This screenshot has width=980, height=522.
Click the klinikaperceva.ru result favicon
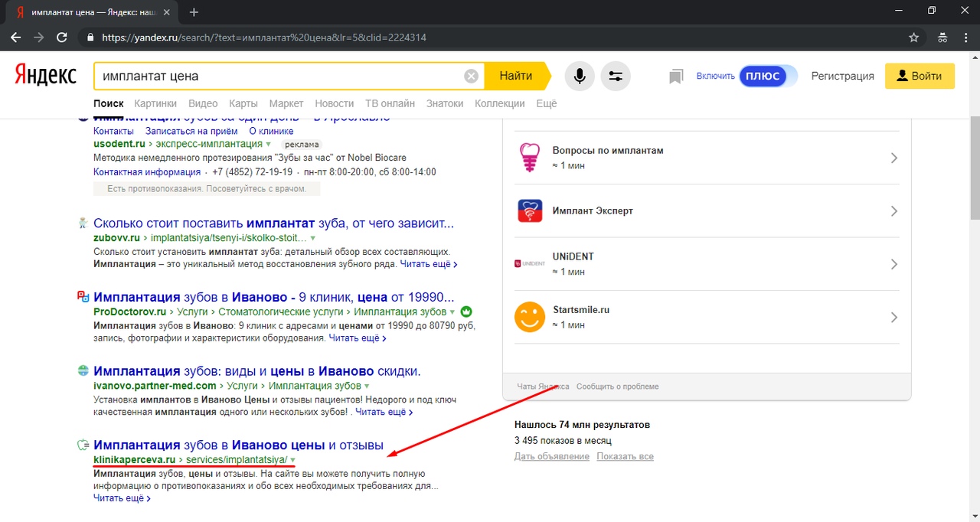(83, 445)
